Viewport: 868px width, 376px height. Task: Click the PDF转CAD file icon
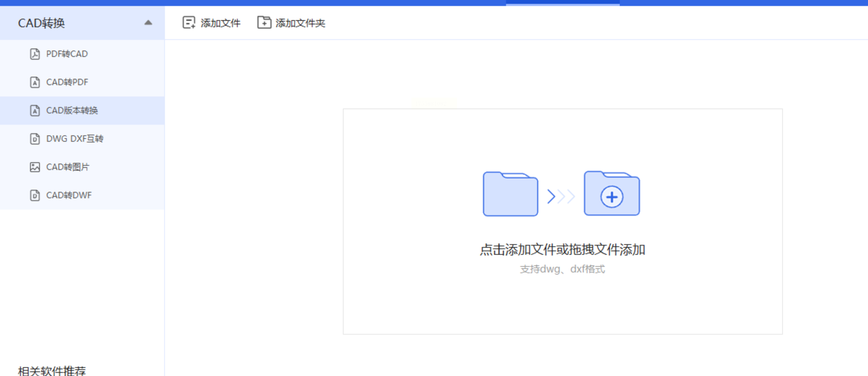coord(35,54)
